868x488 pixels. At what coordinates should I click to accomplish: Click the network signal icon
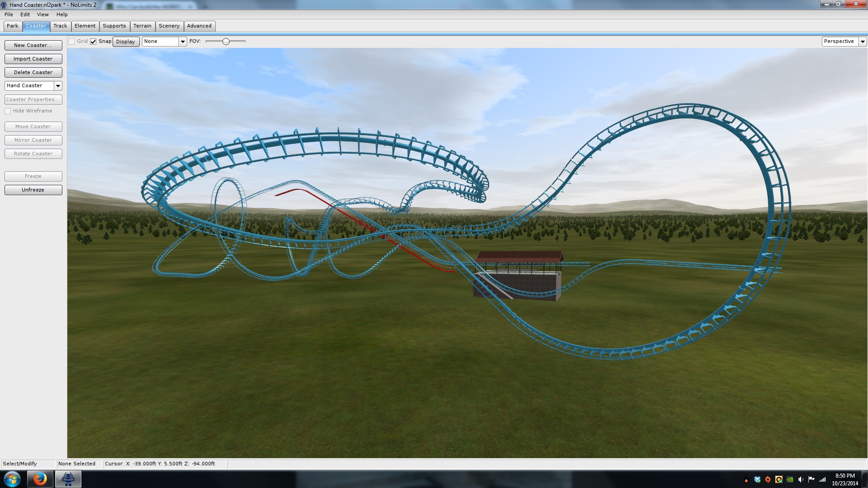click(822, 479)
